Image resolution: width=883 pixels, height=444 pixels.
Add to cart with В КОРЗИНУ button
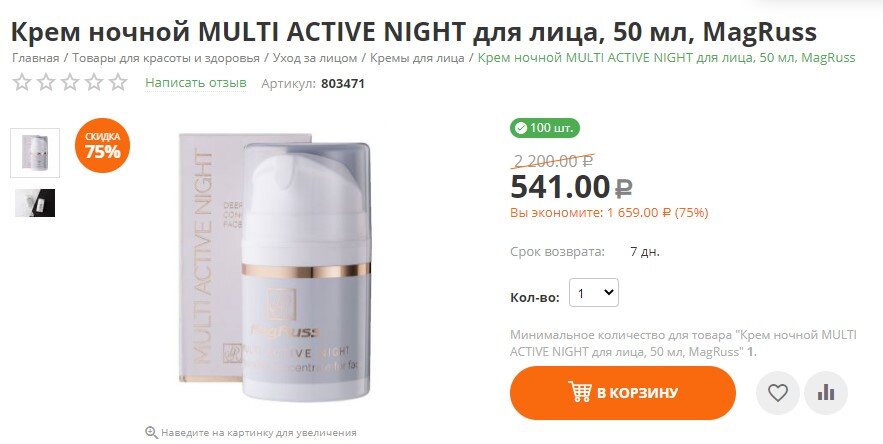(x=623, y=393)
